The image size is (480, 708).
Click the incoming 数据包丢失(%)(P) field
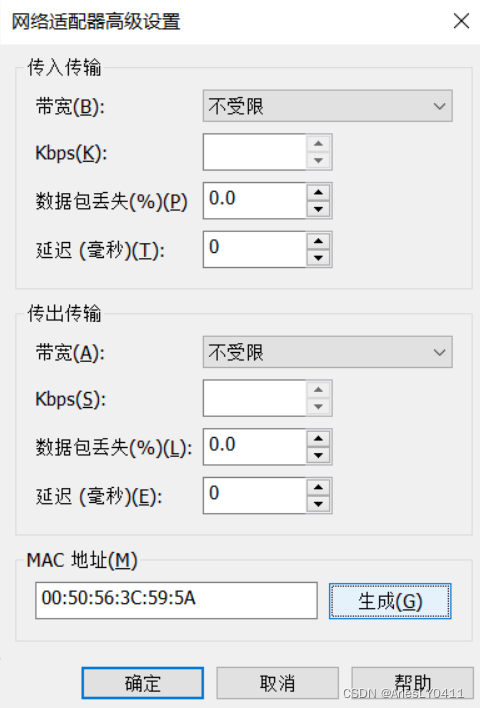[x=255, y=200]
